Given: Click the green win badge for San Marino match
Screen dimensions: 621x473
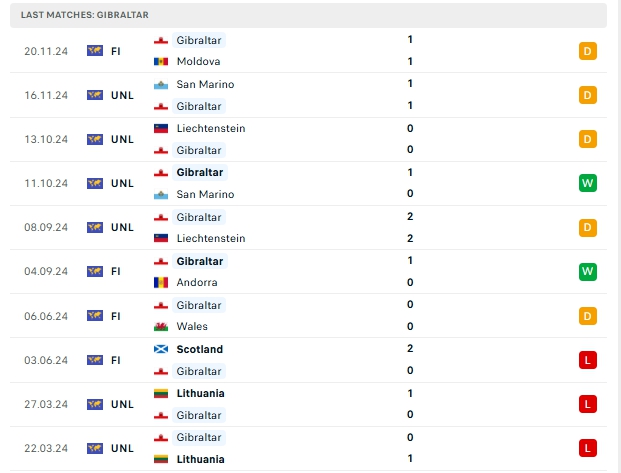Looking at the screenshot, I should 587,183.
